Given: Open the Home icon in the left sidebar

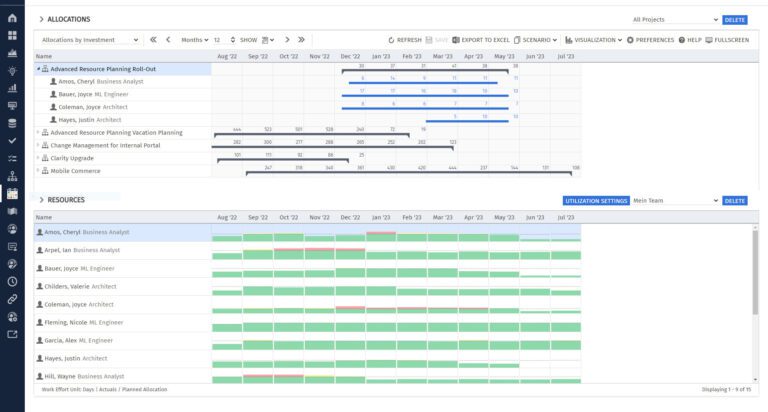Looking at the screenshot, I should tap(12, 17).
